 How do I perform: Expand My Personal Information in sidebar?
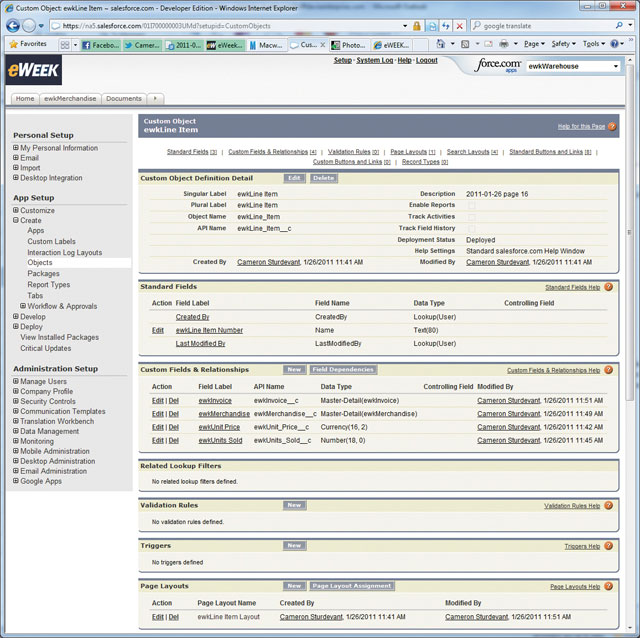coord(16,147)
